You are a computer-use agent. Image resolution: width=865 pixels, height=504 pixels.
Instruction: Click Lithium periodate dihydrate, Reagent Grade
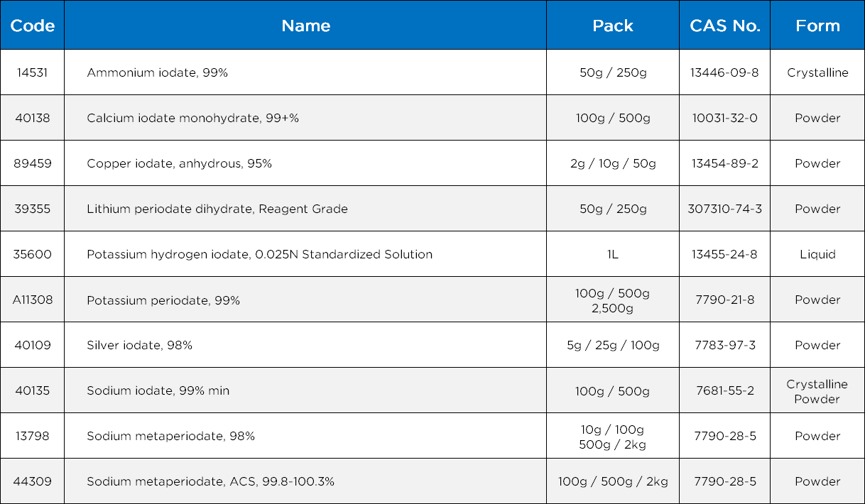pyautogui.click(x=217, y=209)
